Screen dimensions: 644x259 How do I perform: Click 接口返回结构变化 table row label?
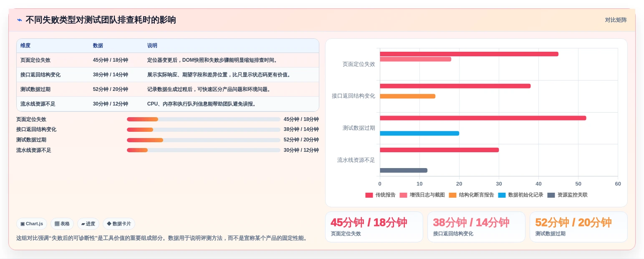click(x=40, y=75)
